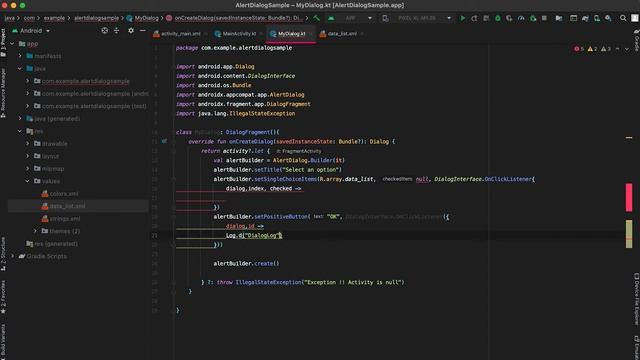Click weak warnings count indicator
This screenshot has height=360, width=640.
click(606, 49)
